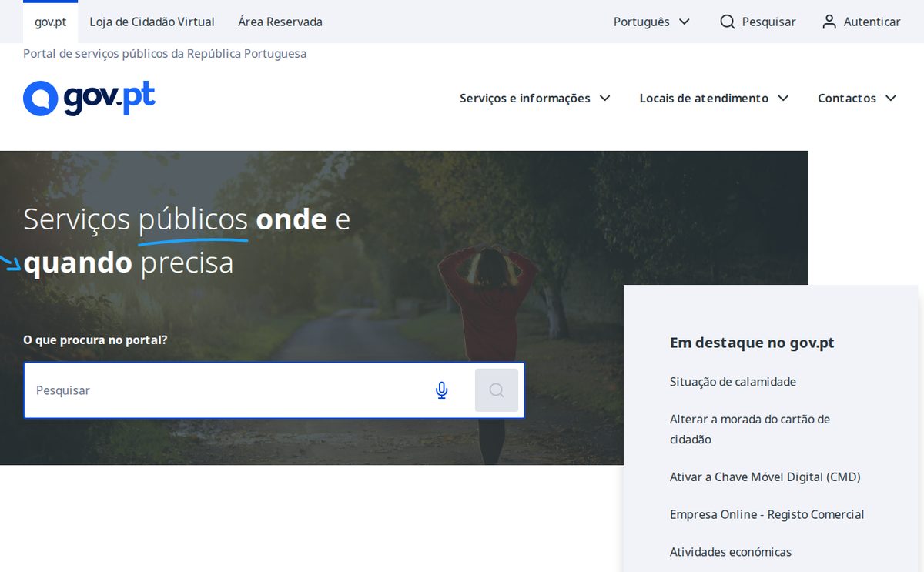The image size is (924, 572).
Task: Click the microphone voice search icon
Action: [x=442, y=390]
